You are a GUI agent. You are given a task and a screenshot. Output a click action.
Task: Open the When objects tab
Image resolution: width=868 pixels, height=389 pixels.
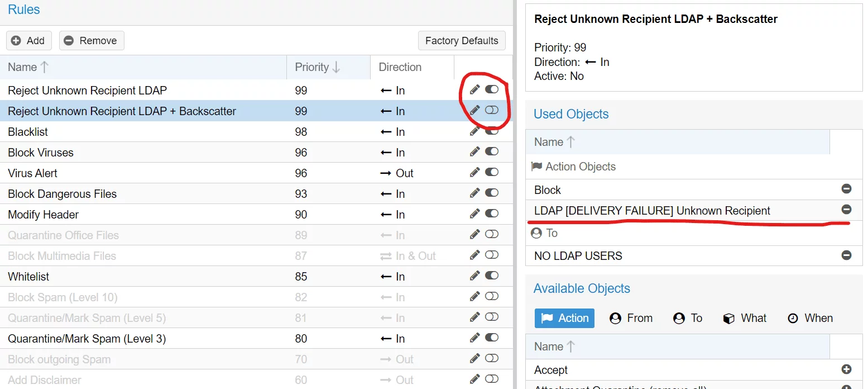(810, 318)
